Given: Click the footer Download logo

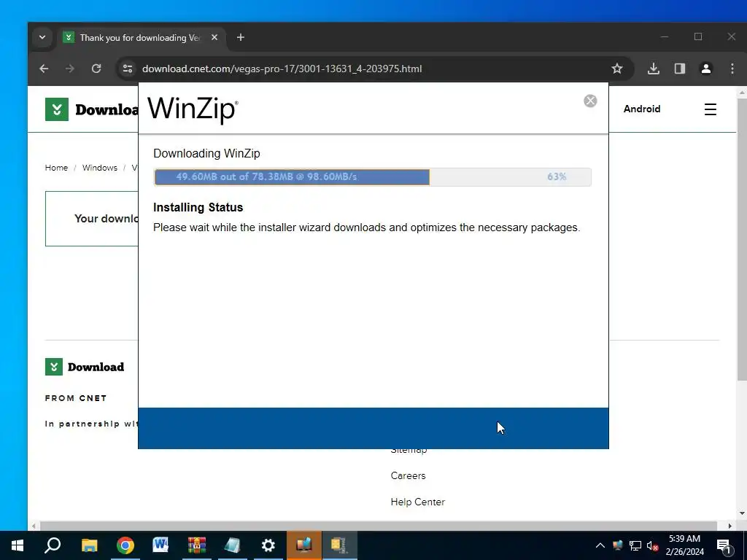Looking at the screenshot, I should point(85,367).
